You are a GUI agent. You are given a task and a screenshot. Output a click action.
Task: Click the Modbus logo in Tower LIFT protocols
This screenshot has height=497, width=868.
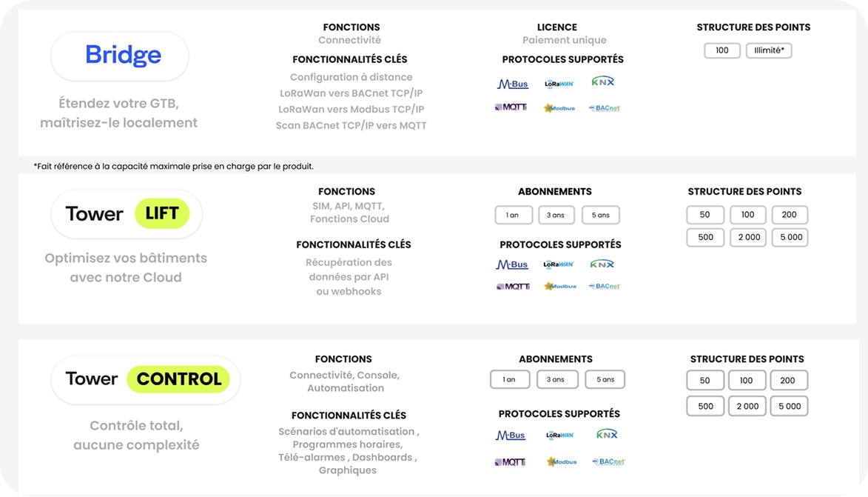tap(560, 287)
